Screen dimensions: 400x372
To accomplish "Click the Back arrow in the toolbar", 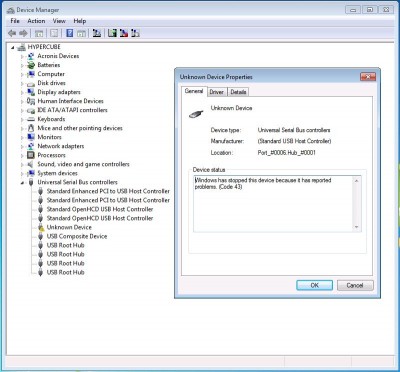I will (x=12, y=33).
